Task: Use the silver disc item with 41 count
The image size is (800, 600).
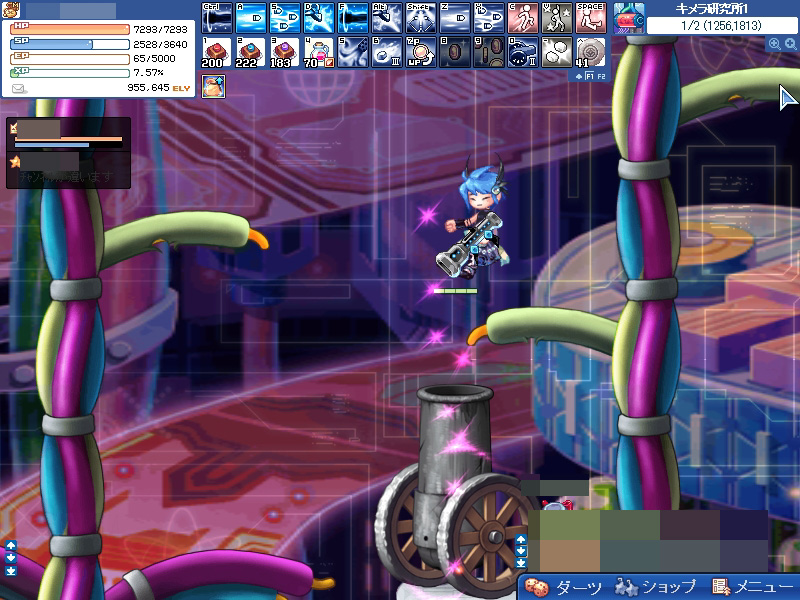Action: coord(591,52)
